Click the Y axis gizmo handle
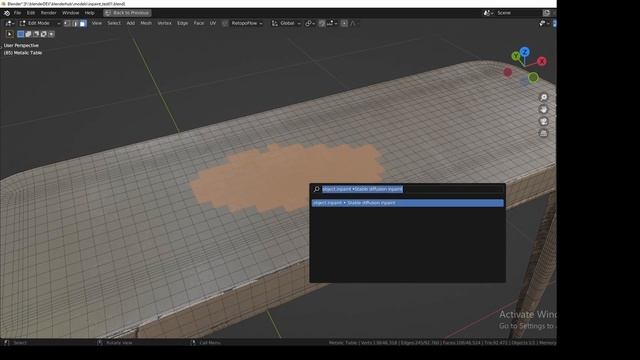This screenshot has height=360, width=640. (x=516, y=56)
